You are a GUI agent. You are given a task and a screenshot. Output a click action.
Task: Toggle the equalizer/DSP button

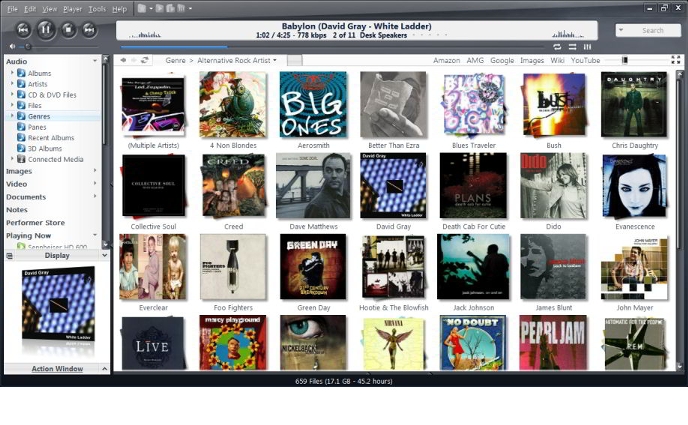[x=587, y=46]
